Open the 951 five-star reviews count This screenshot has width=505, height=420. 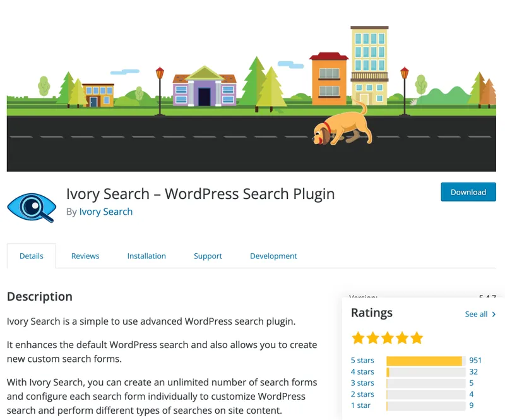[x=475, y=361]
